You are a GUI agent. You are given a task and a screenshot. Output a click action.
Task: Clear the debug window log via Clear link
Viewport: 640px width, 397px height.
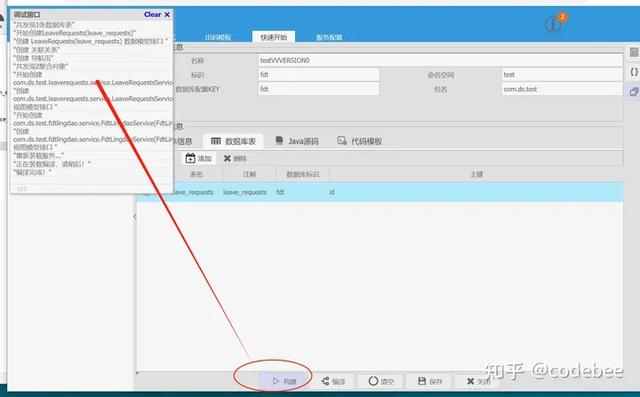click(x=152, y=14)
